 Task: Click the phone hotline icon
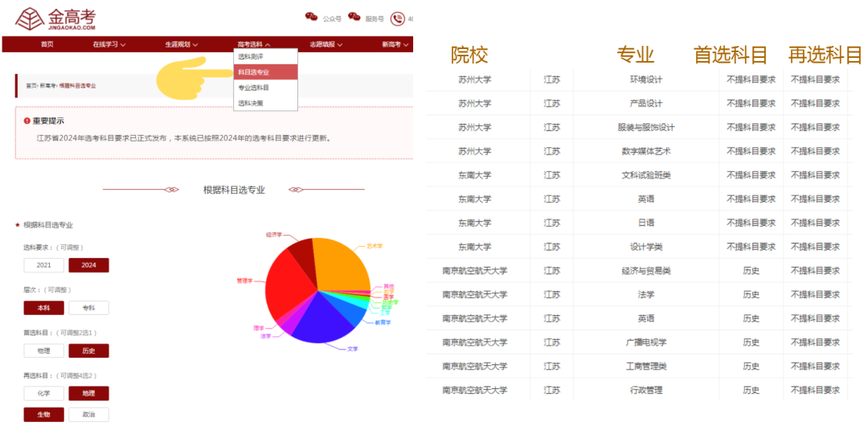click(x=398, y=18)
